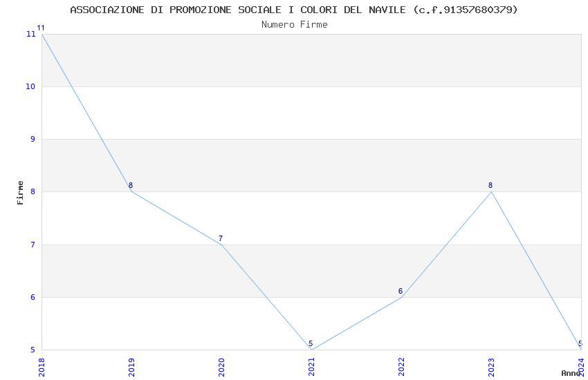Screen dimensions: 588x380
Task: Click the 2019 x-axis year label
Action: point(131,368)
